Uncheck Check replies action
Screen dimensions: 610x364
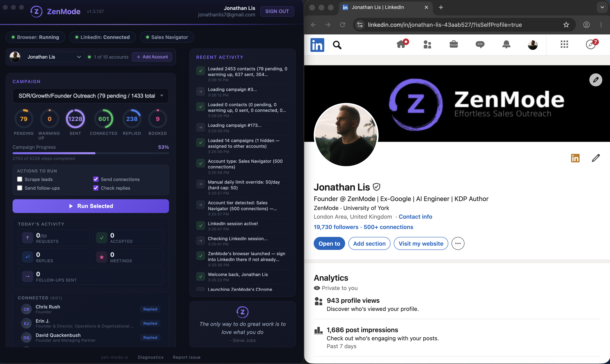96,188
